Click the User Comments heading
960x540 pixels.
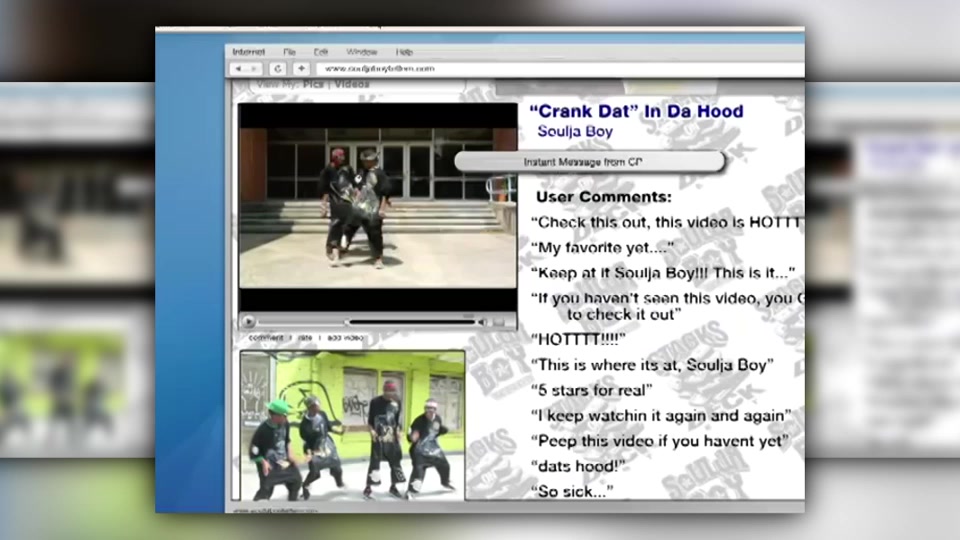[604, 197]
